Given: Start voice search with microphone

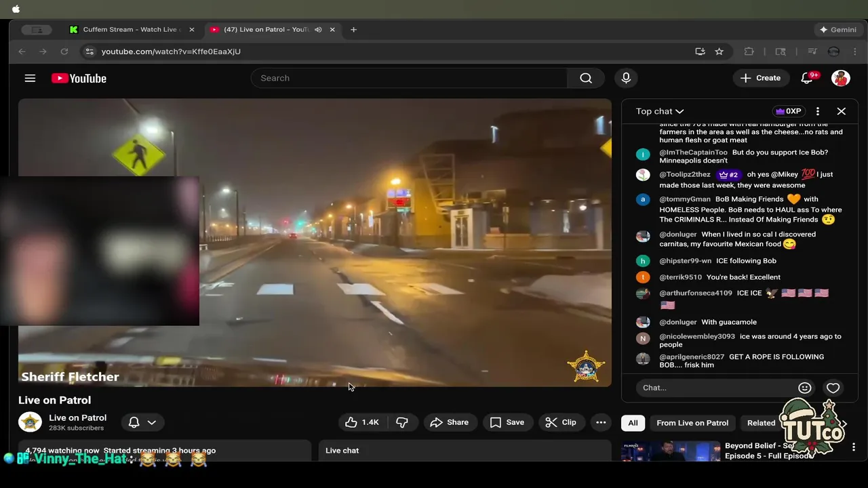Looking at the screenshot, I should tap(626, 78).
